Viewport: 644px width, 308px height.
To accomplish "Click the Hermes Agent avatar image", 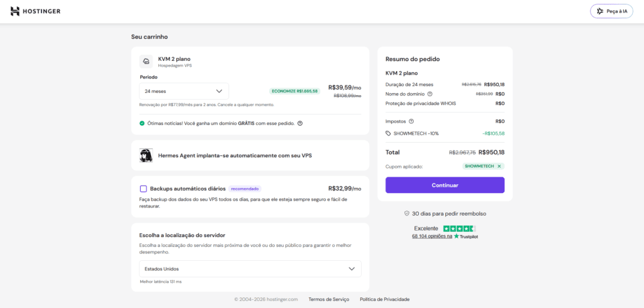I will [146, 155].
